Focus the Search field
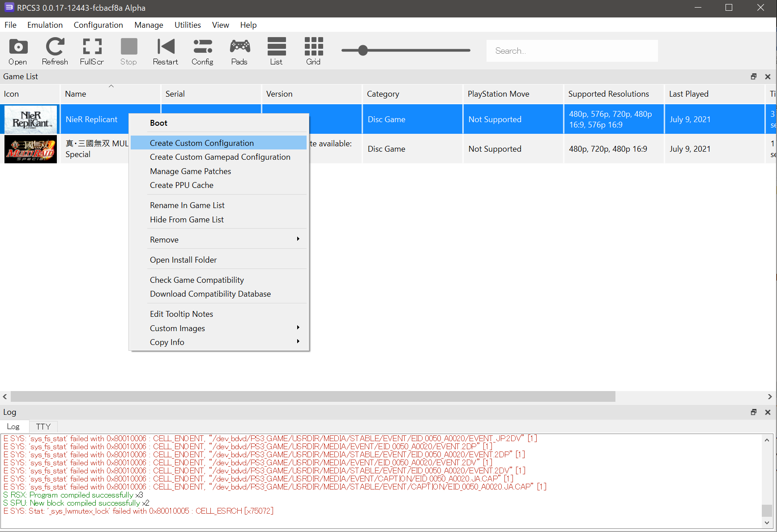777x532 pixels. (572, 51)
